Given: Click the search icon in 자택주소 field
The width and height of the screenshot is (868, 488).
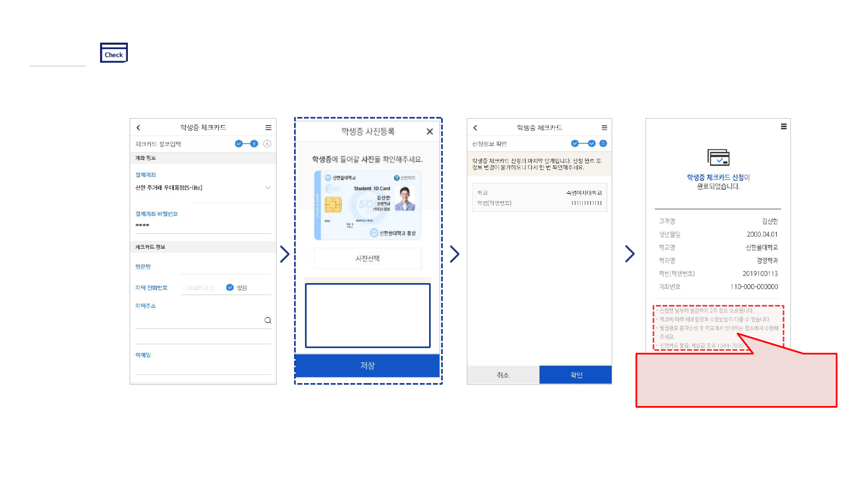Looking at the screenshot, I should pyautogui.click(x=268, y=320).
